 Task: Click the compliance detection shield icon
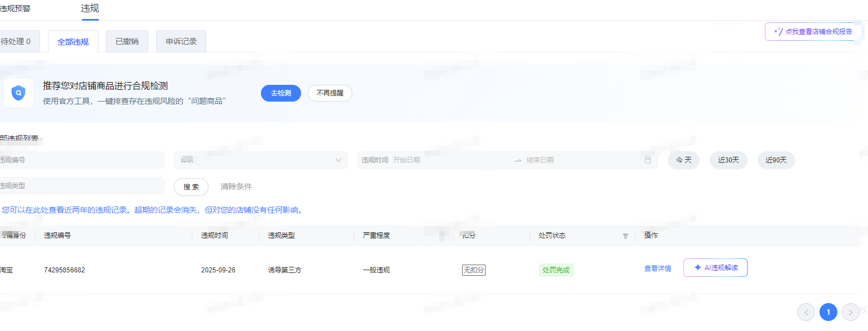(x=18, y=93)
